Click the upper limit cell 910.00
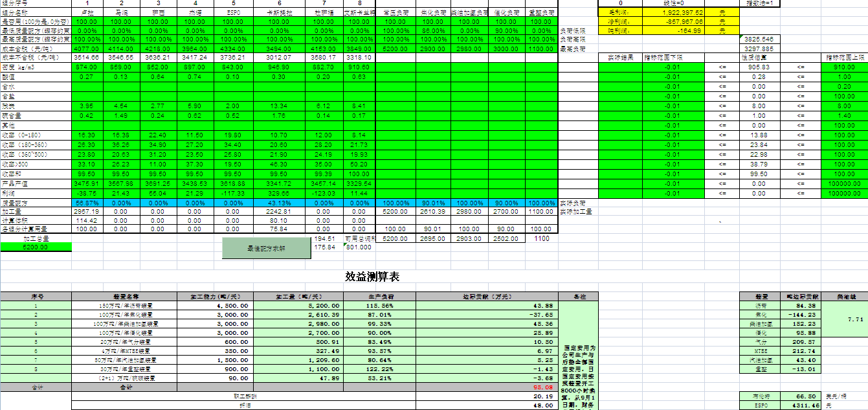 pos(844,67)
